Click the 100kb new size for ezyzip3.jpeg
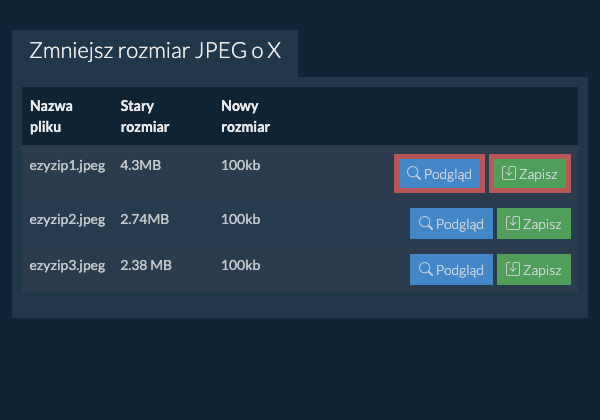Image resolution: width=600 pixels, height=420 pixels. click(x=240, y=265)
